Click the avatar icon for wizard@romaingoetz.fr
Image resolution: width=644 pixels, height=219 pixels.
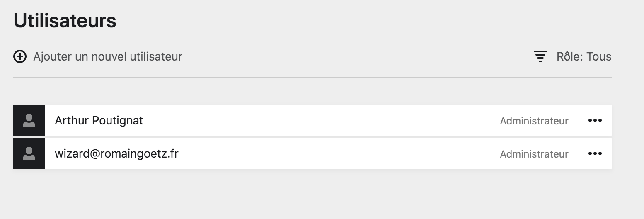pos(29,153)
